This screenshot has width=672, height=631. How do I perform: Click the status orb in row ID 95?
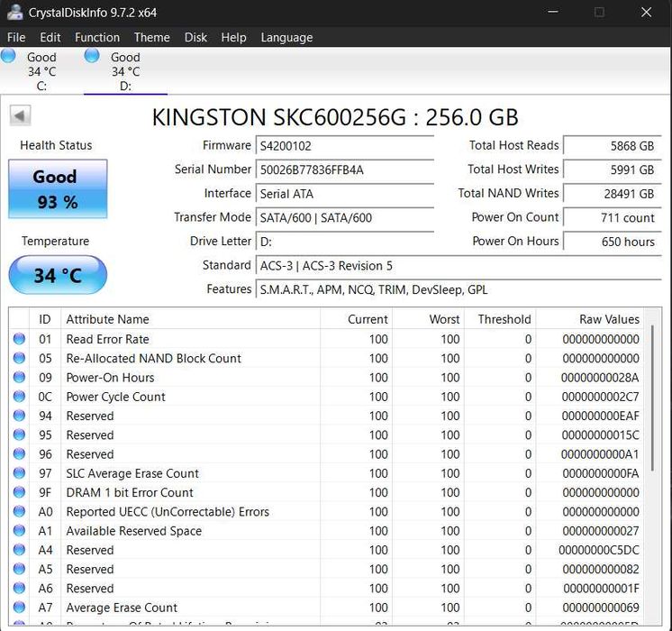coord(19,434)
